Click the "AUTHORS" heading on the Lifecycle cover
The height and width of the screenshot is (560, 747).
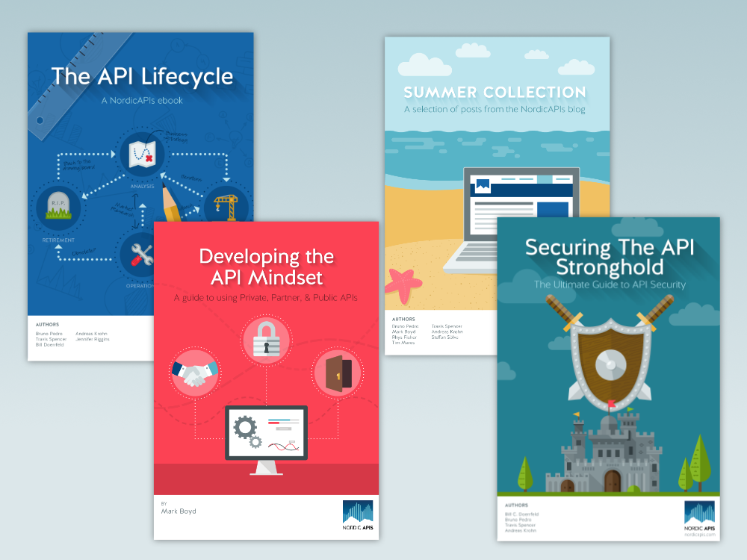(47, 325)
